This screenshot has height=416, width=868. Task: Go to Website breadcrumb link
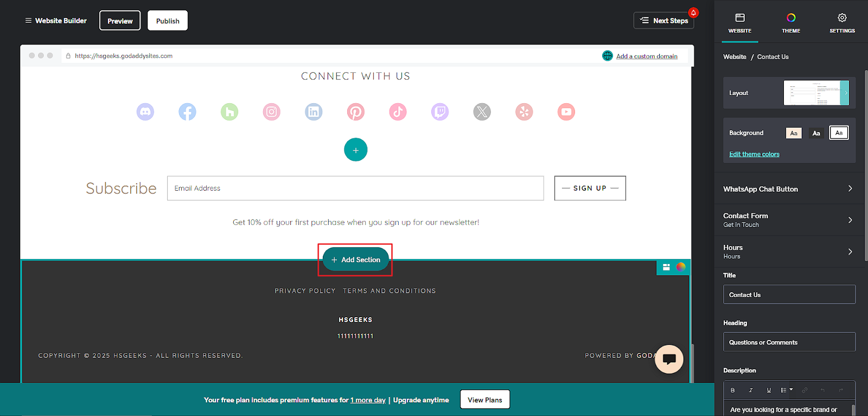coord(735,56)
